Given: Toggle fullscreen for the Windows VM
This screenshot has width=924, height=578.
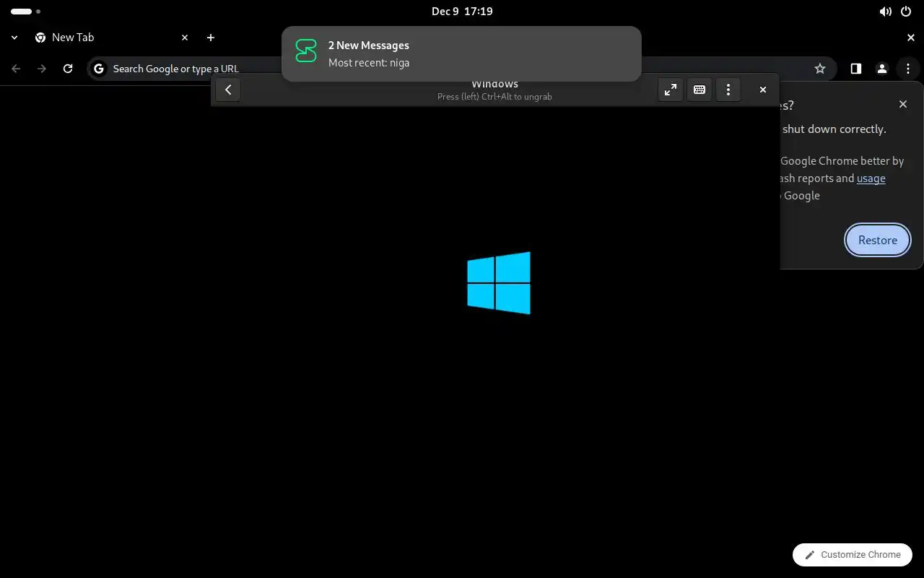Looking at the screenshot, I should [x=671, y=90].
